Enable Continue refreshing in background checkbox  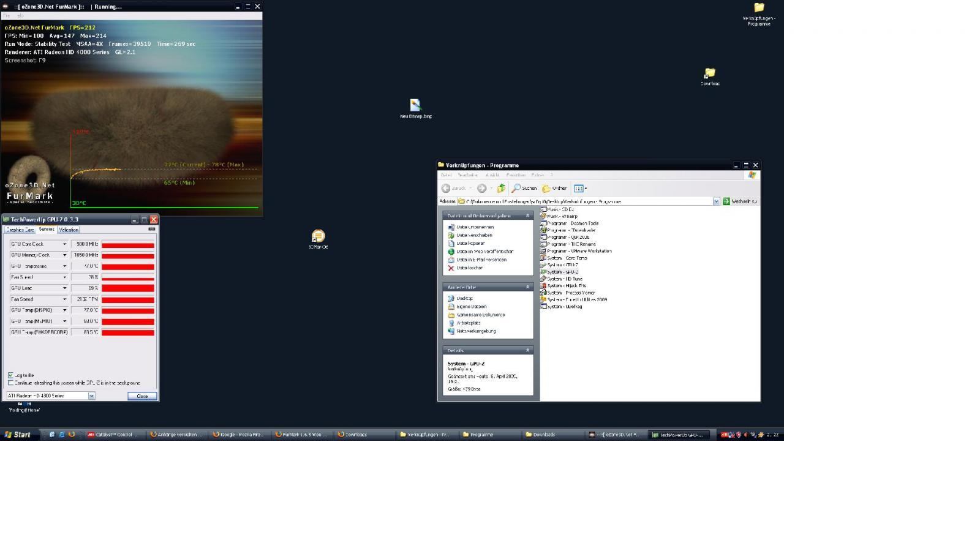tap(10, 383)
